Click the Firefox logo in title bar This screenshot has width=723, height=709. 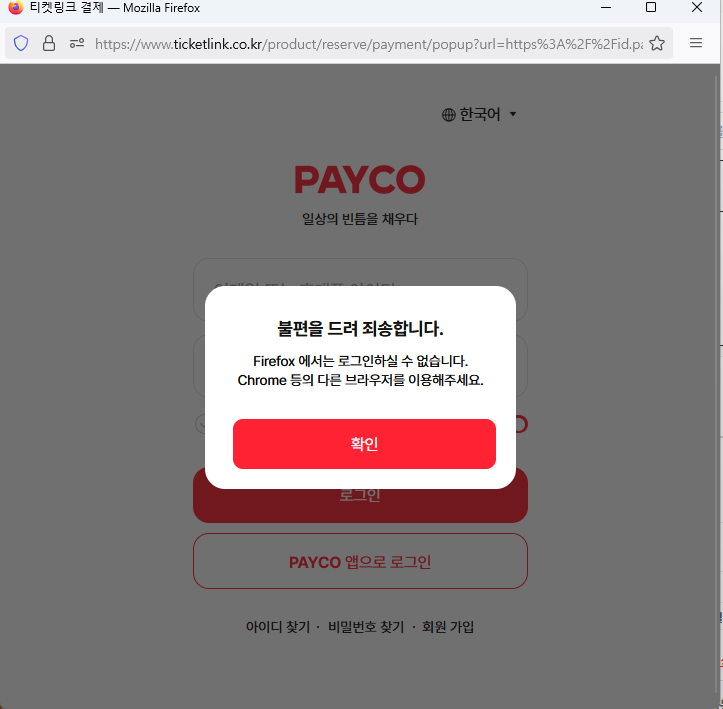pyautogui.click(x=16, y=7)
